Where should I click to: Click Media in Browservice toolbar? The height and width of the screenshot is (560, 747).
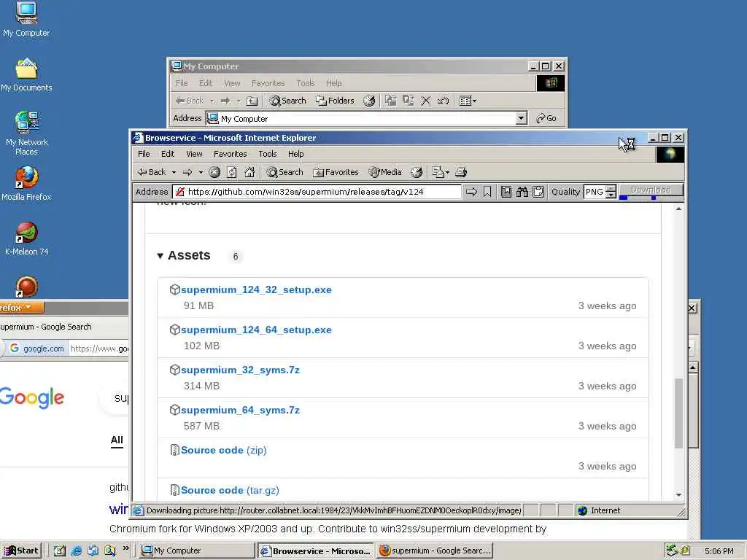(385, 172)
